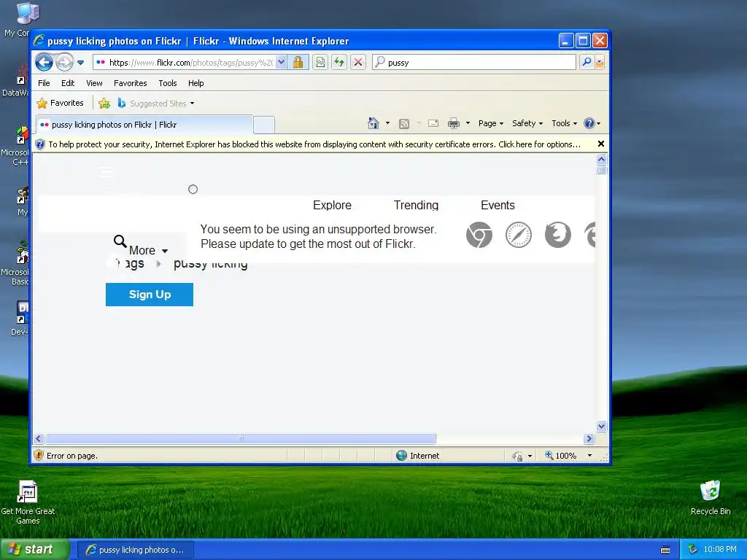Add page to Favorites bar icon
The image size is (747, 560).
point(104,103)
